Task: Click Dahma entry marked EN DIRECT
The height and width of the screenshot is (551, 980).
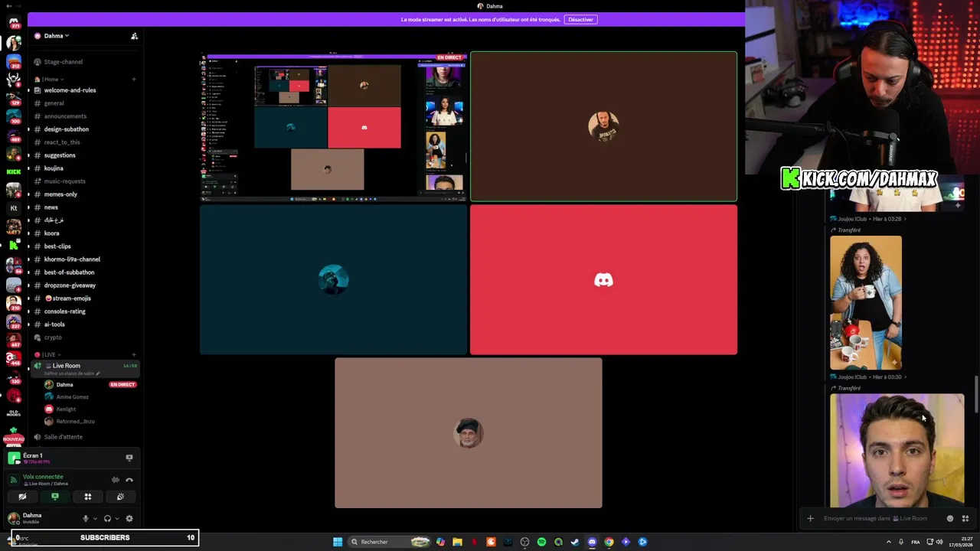Action: click(x=90, y=385)
